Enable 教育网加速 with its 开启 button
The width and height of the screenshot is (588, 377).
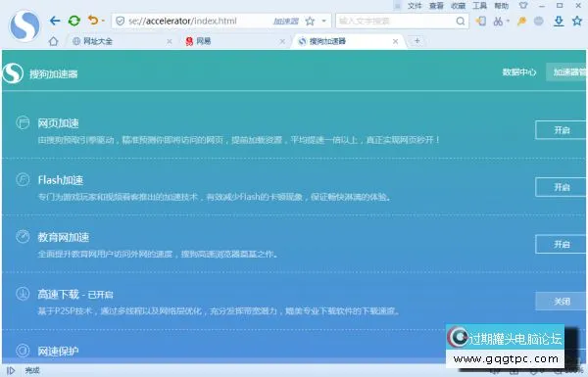coord(561,245)
